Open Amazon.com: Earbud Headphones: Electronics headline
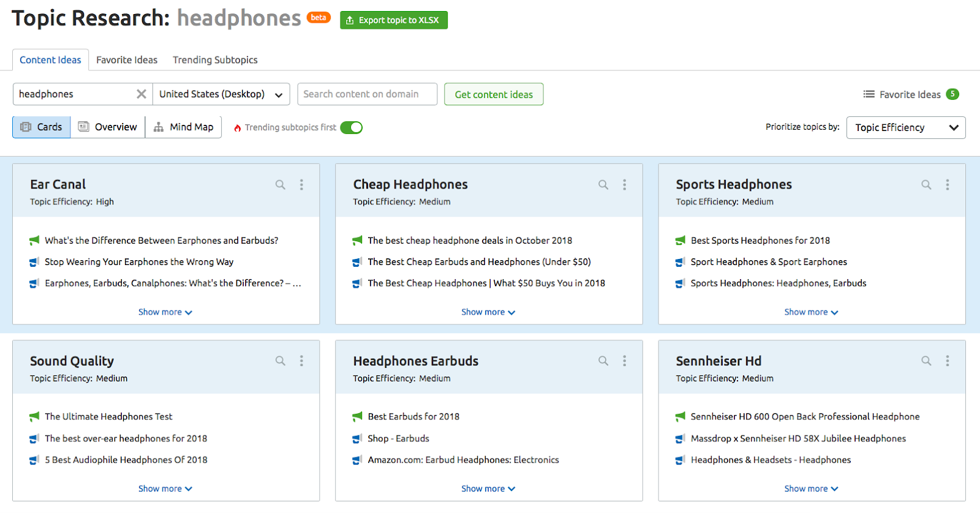This screenshot has height=513, width=980. pos(463,460)
